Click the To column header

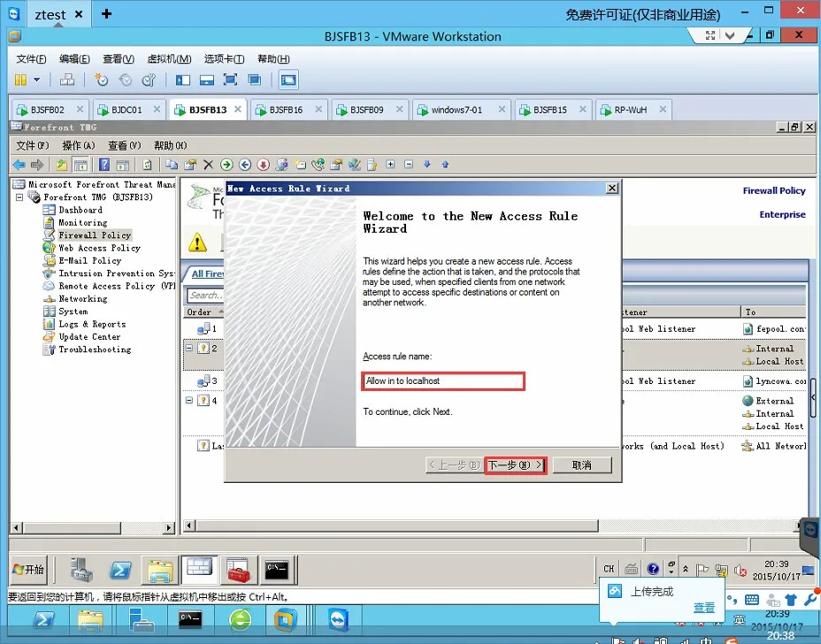pos(773,312)
